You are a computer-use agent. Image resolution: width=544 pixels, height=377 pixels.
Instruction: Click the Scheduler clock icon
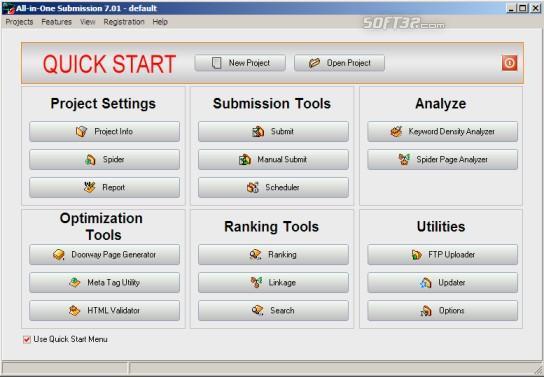click(x=253, y=188)
